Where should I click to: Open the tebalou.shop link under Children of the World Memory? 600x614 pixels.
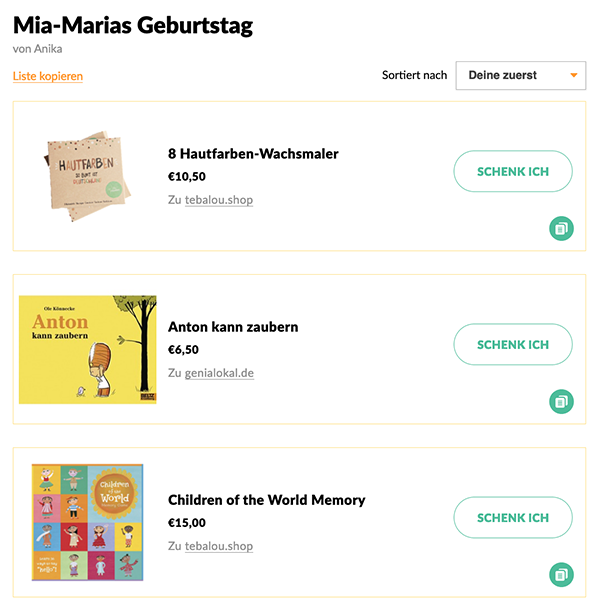point(219,546)
